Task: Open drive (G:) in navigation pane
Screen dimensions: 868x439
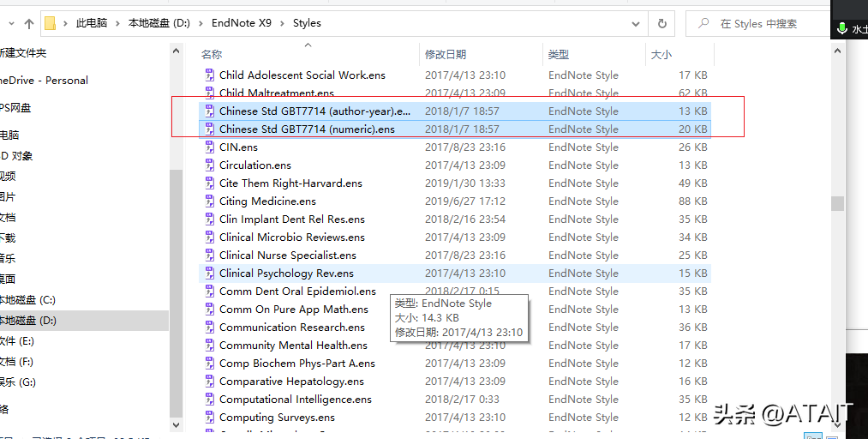Action: pos(18,382)
